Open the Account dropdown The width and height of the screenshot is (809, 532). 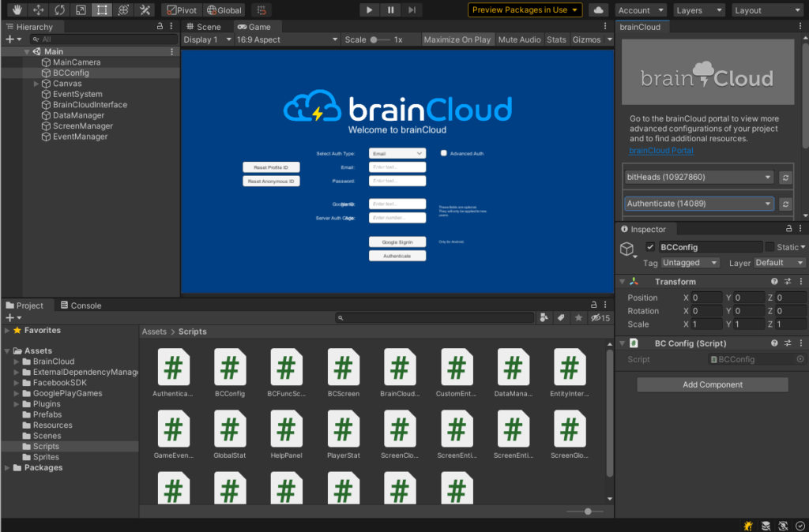641,10
